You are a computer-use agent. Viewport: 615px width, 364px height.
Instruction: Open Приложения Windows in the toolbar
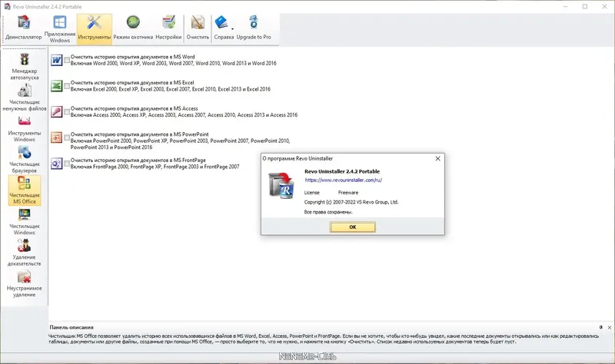[x=60, y=28]
